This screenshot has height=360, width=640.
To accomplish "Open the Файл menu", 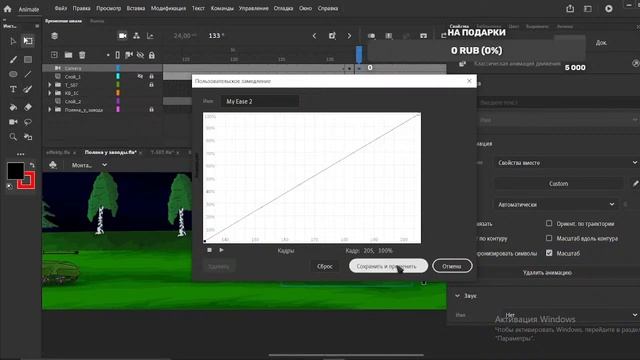I will click(x=61, y=8).
